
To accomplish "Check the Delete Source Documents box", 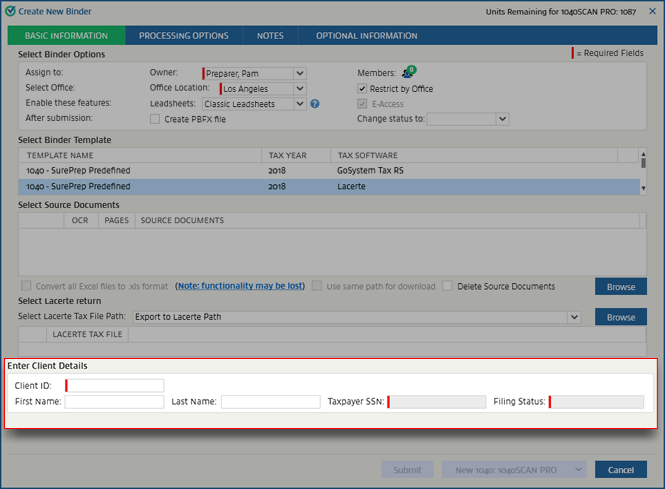I will pos(447,286).
